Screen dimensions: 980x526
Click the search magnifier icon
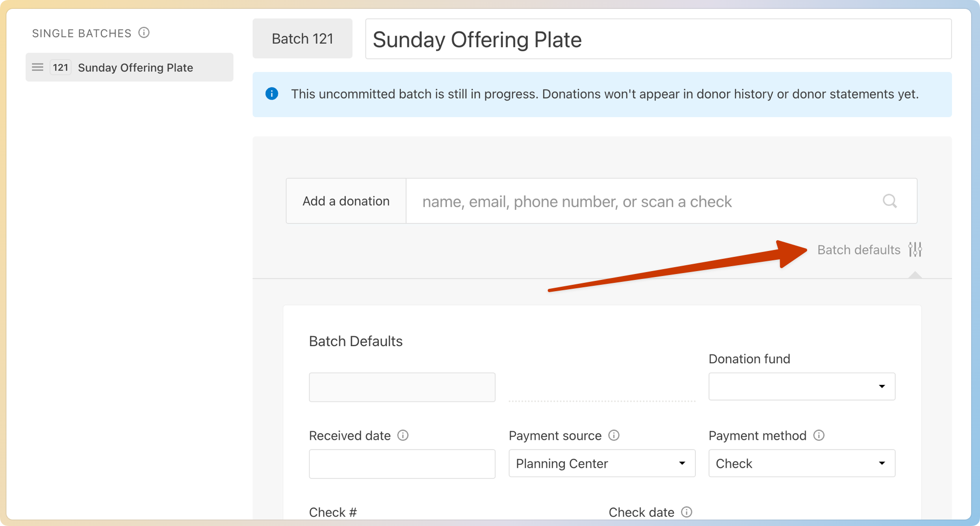pyautogui.click(x=889, y=201)
